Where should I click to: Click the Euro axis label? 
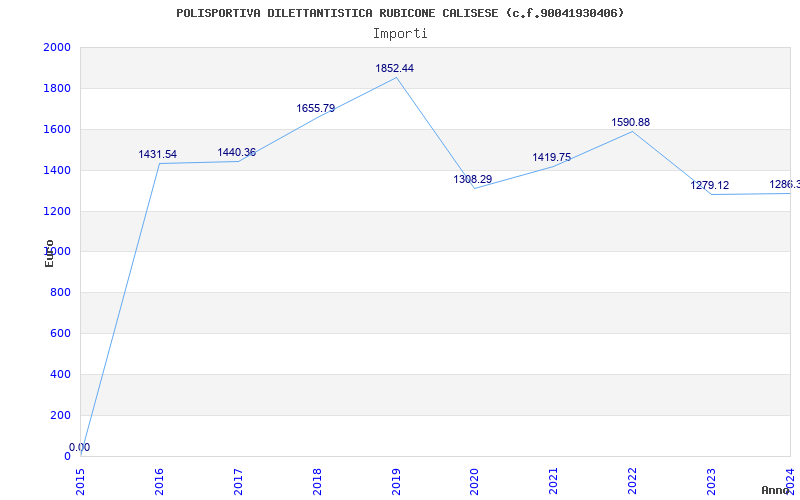49,254
